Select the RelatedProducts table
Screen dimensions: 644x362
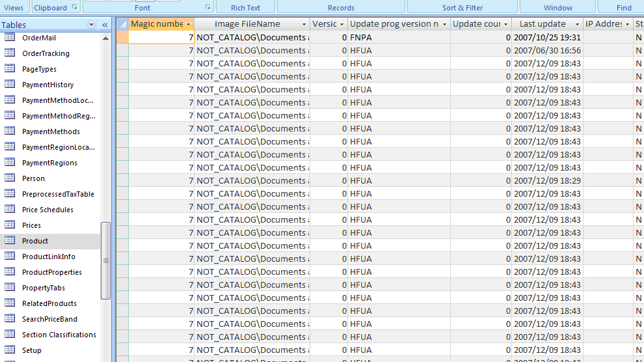tap(49, 303)
